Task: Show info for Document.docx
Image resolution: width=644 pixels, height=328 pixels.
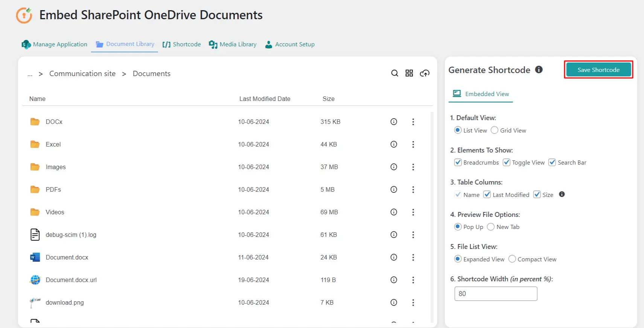Action: tap(394, 257)
